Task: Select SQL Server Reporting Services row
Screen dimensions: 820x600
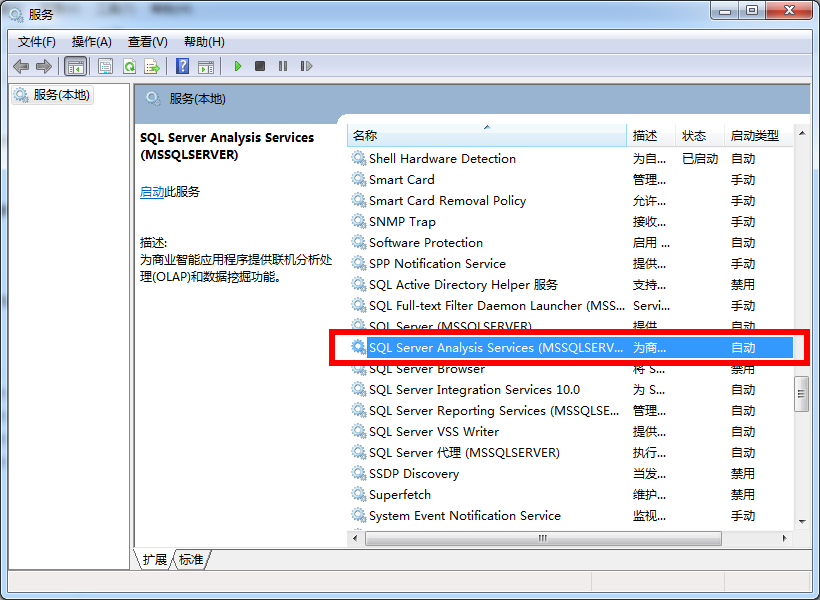Action: tap(570, 411)
